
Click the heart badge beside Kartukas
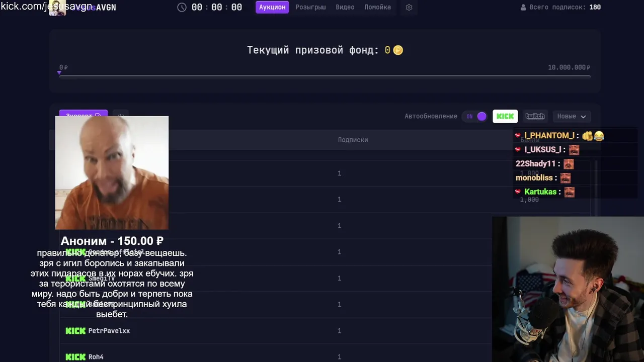518,192
